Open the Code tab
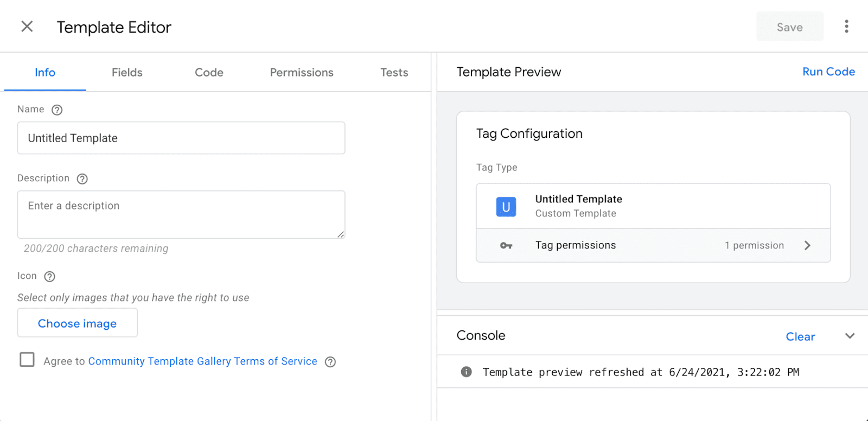868x421 pixels. (209, 73)
